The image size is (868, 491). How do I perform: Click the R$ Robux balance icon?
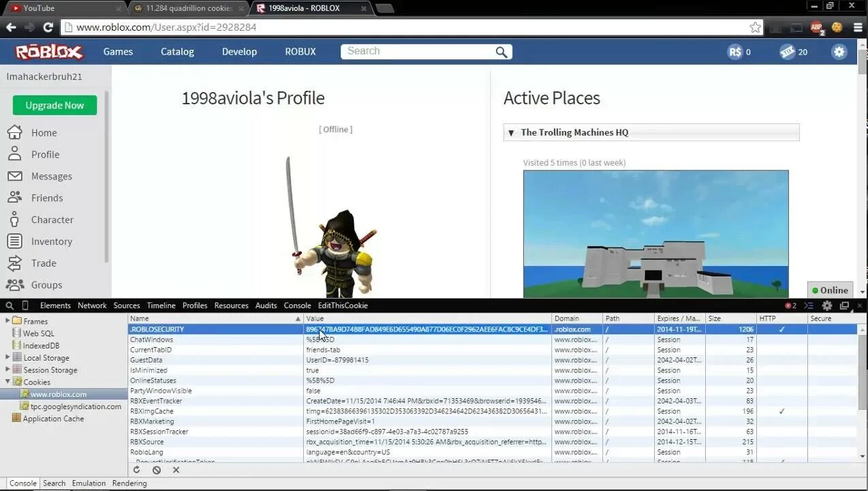[734, 52]
